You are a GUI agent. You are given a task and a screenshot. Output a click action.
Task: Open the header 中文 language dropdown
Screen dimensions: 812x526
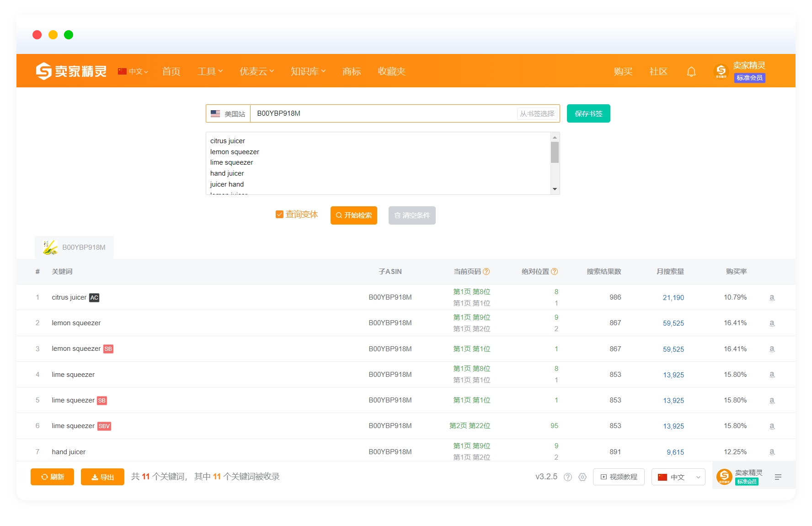pos(133,71)
